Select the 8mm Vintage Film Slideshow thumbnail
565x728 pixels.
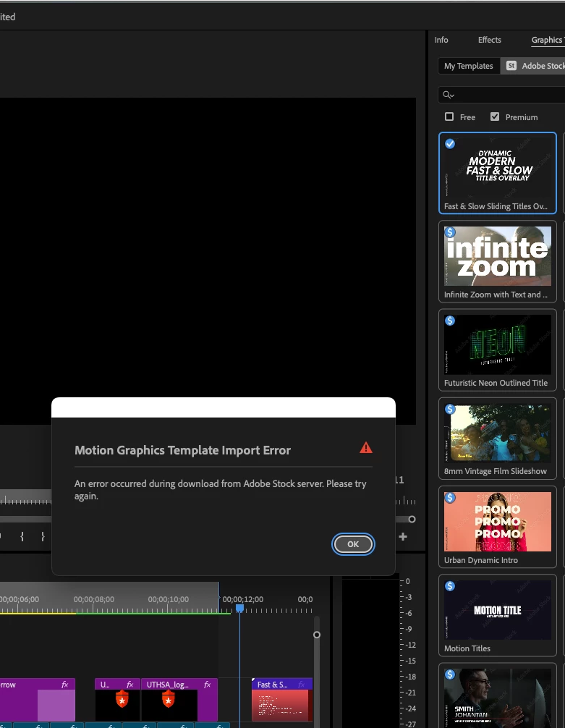(498, 433)
